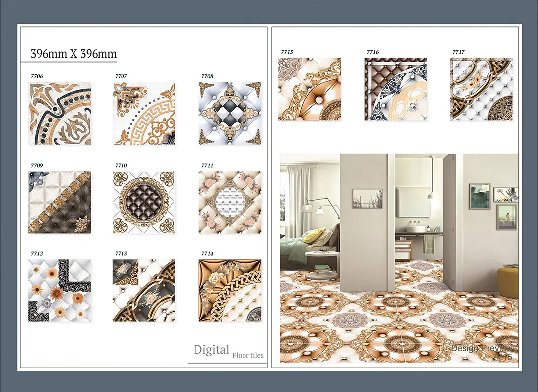The height and width of the screenshot is (392, 538).
Task: Select the 7707 Greek key tile thumbnail
Action: pos(144,114)
